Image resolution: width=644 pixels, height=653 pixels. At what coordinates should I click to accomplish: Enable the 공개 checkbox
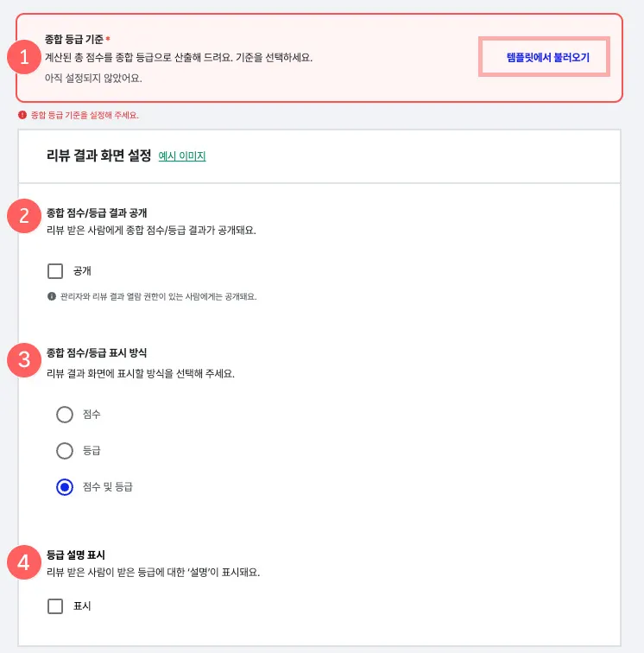pos(55,271)
